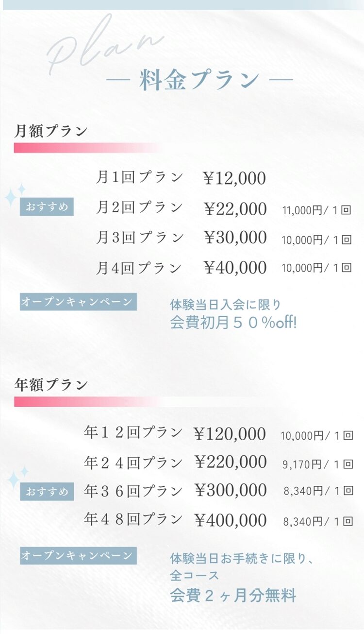Image resolution: width=364 pixels, height=634 pixels.
Task: Click the sparkle icon beside monthly おすすめ
Action: point(15,195)
